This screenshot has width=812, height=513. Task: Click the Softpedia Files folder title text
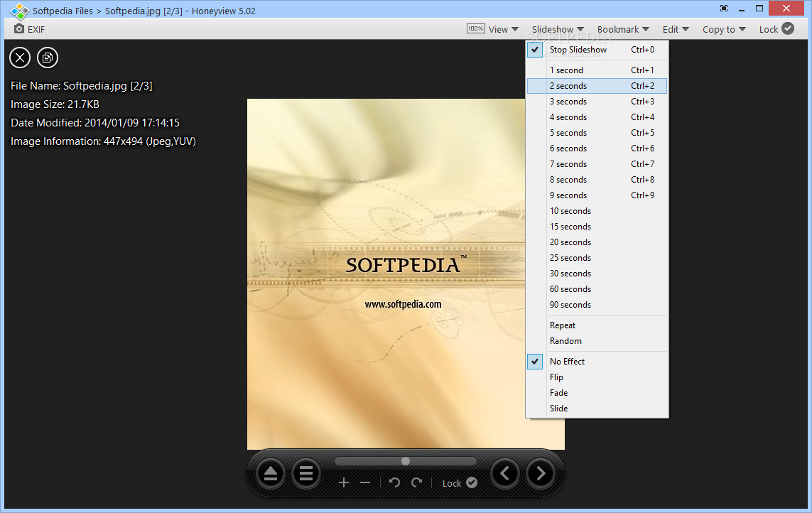click(x=63, y=11)
